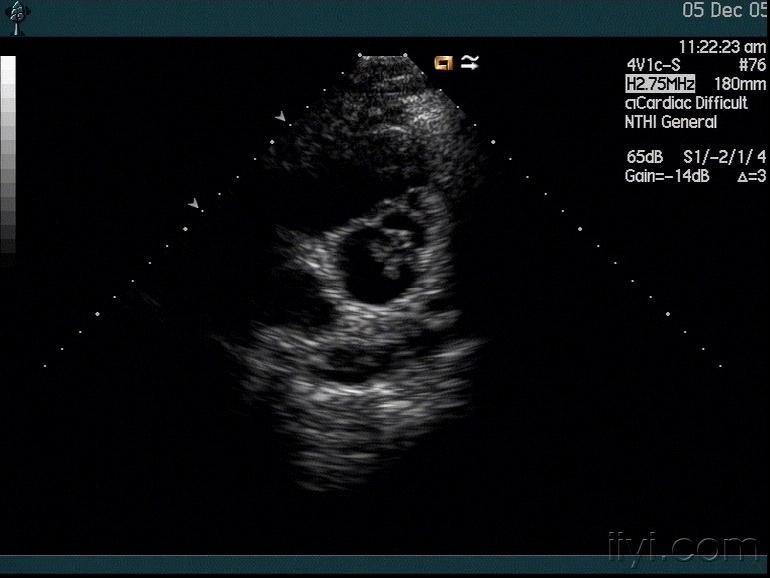Click the 4V1c-S transducer label
Image resolution: width=770 pixels, height=578 pixels.
(654, 65)
